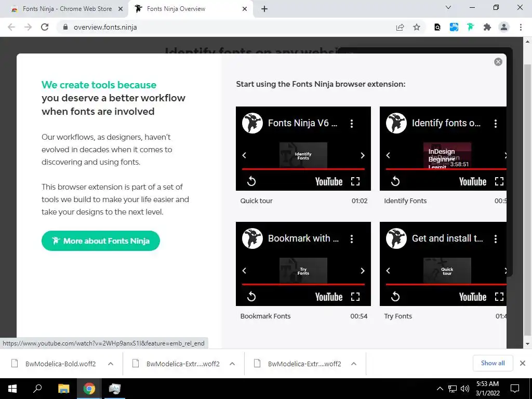The height and width of the screenshot is (399, 532).
Task: Open Windows Start menu
Action: tap(12, 389)
